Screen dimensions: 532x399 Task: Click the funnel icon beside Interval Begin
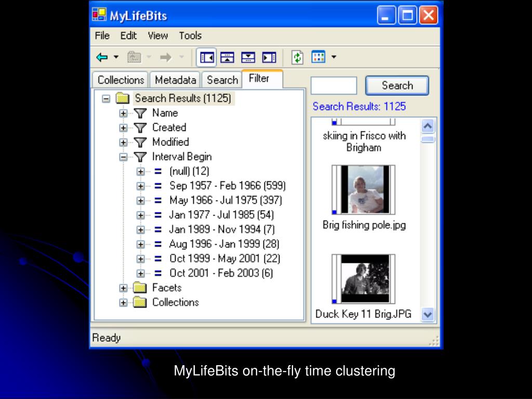pyautogui.click(x=140, y=157)
